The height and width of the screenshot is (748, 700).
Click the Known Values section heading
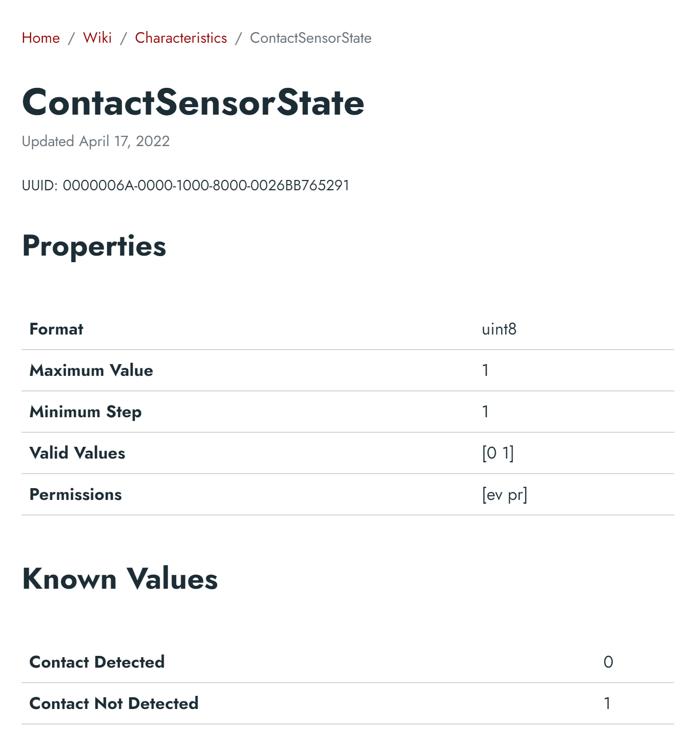(x=120, y=578)
